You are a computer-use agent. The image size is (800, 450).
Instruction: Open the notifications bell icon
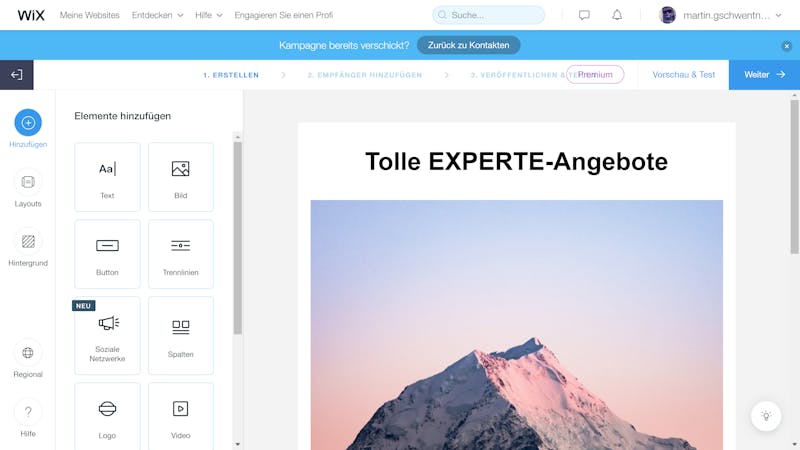(617, 15)
